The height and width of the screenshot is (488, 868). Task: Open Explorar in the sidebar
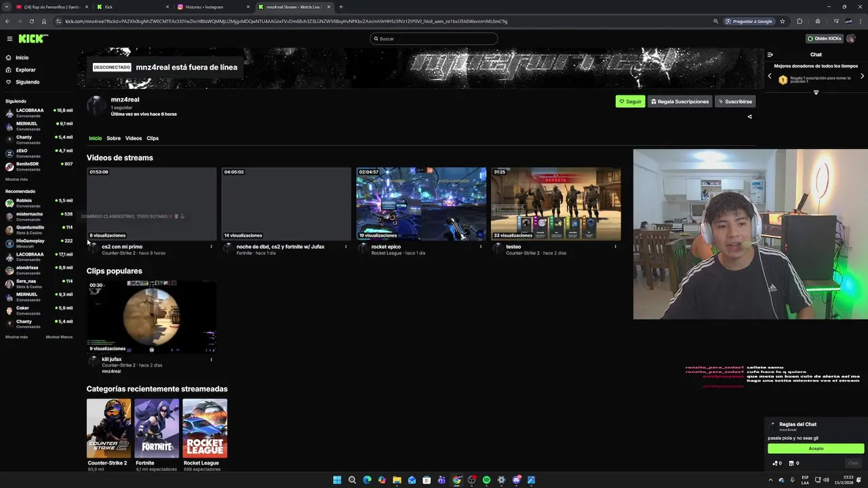point(25,70)
